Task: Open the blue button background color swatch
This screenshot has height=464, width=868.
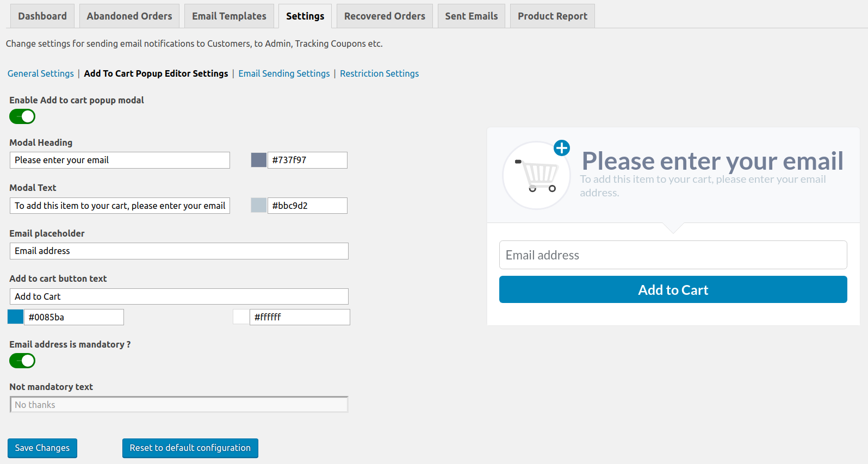Action: [15, 317]
